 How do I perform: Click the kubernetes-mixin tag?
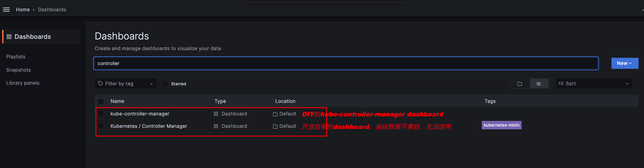[x=501, y=125]
